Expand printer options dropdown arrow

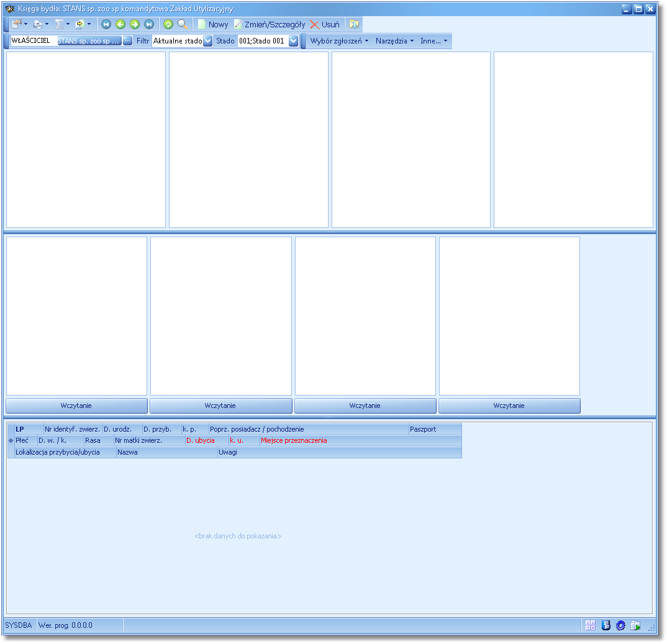(47, 24)
